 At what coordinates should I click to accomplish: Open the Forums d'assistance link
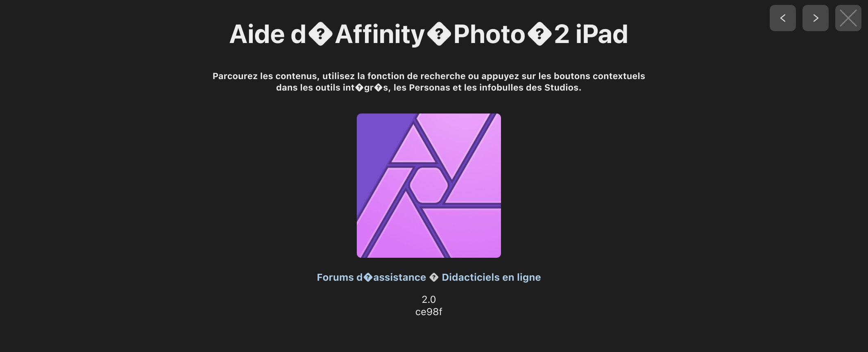click(x=371, y=277)
